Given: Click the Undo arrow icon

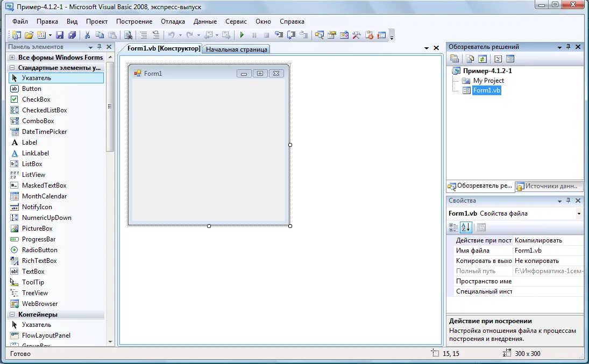Looking at the screenshot, I should [171, 35].
